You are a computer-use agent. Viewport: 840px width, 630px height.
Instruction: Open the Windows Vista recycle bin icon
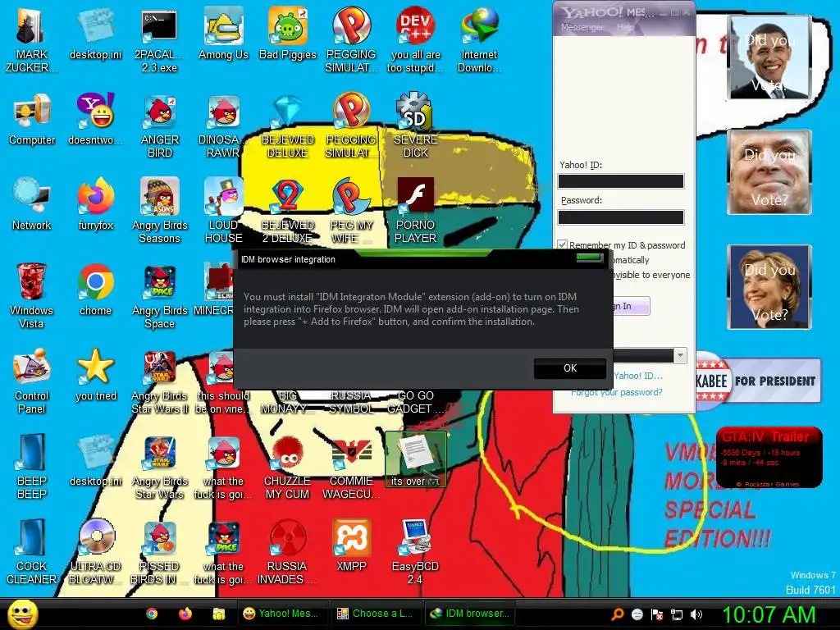[x=32, y=296]
